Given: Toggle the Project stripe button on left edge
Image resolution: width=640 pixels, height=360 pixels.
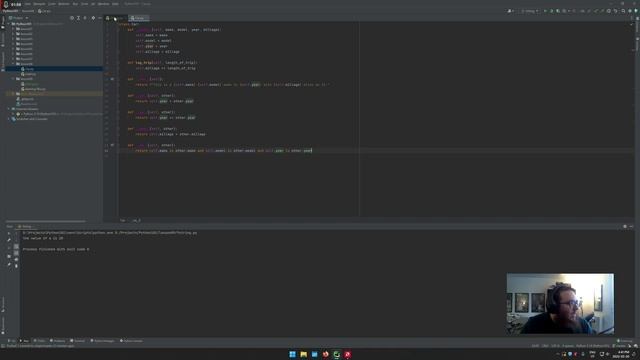Looking at the screenshot, I should tap(3, 23).
